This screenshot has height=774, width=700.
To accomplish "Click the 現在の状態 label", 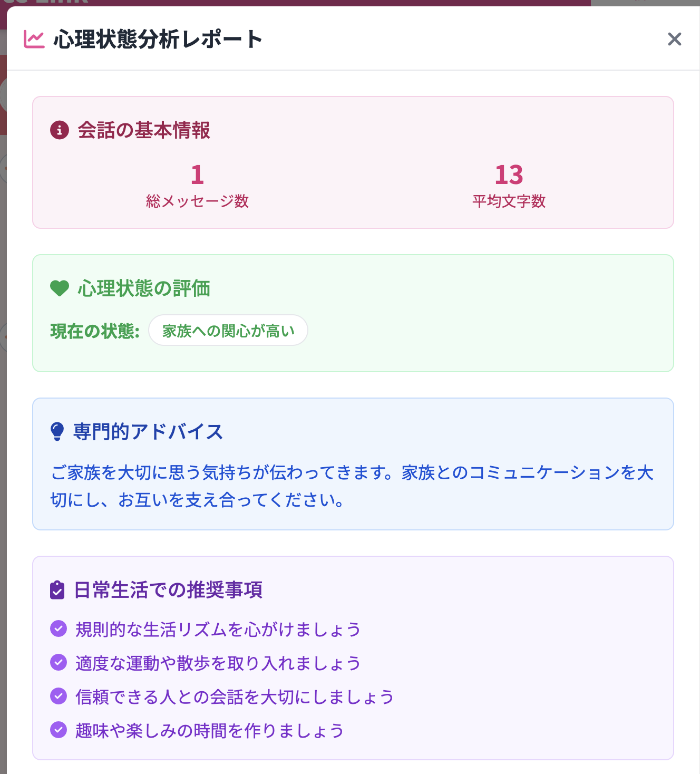I will (x=94, y=331).
